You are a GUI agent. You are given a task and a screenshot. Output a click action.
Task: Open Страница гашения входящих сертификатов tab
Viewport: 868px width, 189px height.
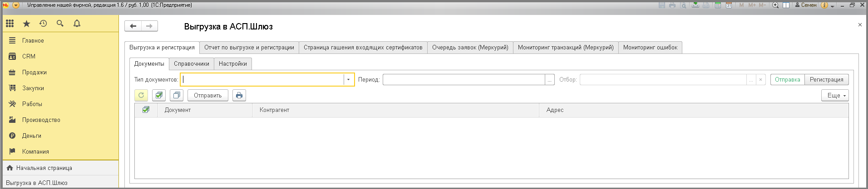tap(363, 47)
